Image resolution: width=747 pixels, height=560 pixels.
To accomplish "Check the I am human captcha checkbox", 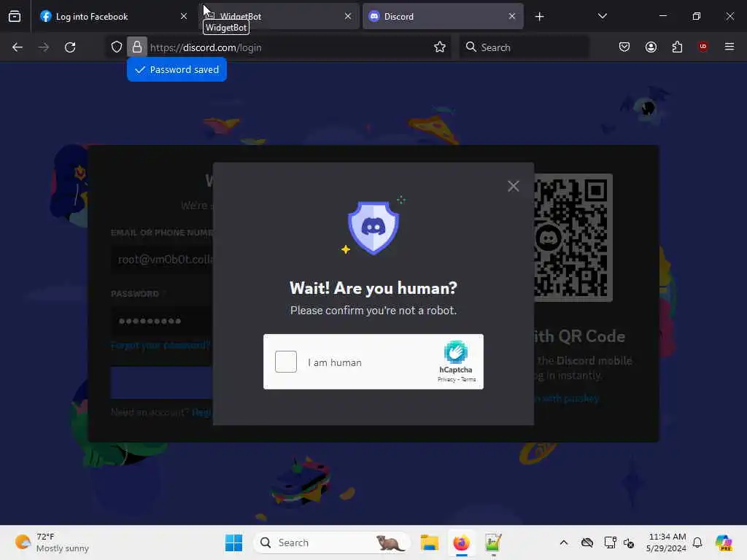I will (286, 362).
